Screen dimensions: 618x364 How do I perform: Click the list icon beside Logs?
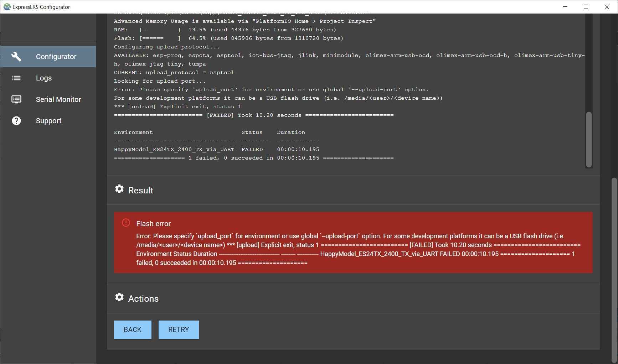click(16, 78)
